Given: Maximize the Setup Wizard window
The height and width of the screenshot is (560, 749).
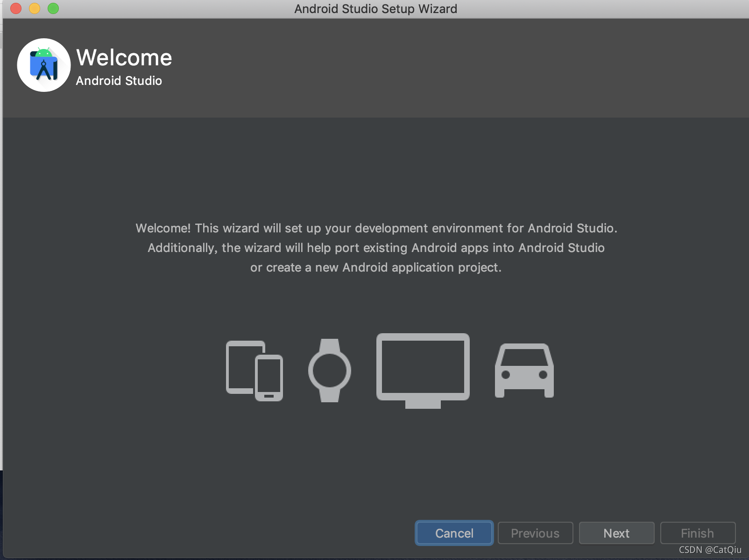Looking at the screenshot, I should click(x=53, y=8).
